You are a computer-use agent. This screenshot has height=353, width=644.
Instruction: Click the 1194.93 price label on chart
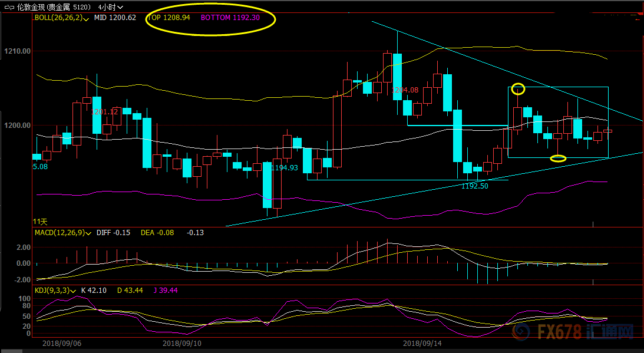[284, 168]
